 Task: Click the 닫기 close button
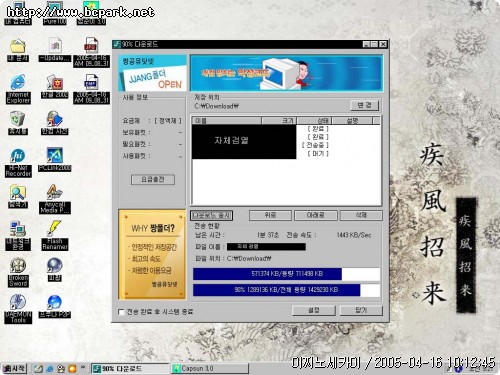click(x=361, y=310)
